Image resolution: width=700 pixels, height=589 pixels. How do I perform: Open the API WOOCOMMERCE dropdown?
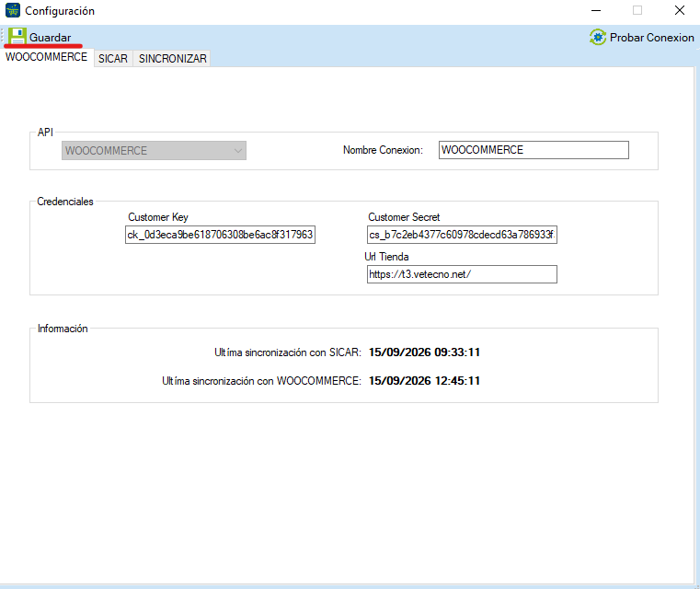coord(154,151)
